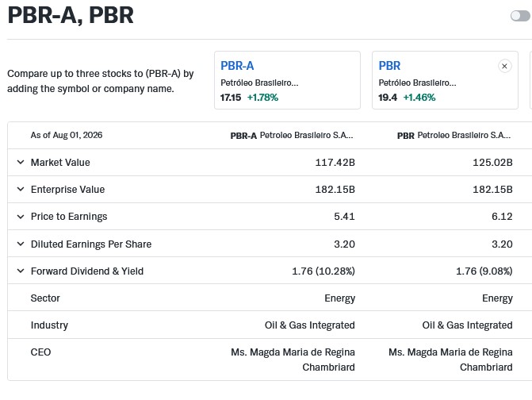The image size is (532, 400).
Task: Click PBR diluted EPS 3.20
Action: tap(502, 244)
